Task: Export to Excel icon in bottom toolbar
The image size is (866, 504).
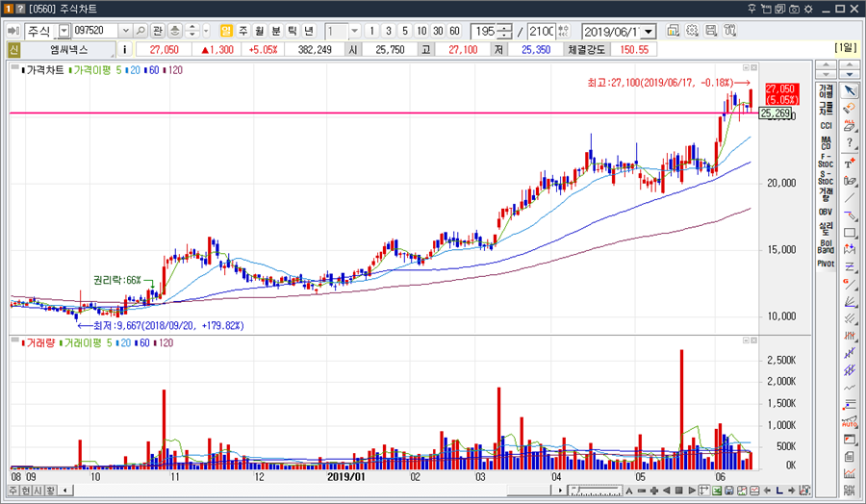Action: [717, 491]
